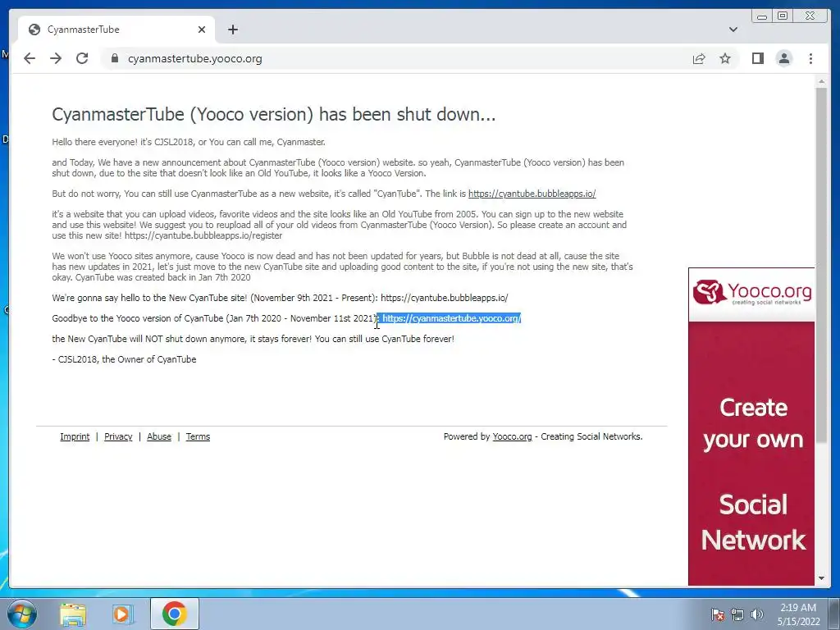Click the Chrome taskbar icon
This screenshot has height=630, width=840.
tap(175, 614)
